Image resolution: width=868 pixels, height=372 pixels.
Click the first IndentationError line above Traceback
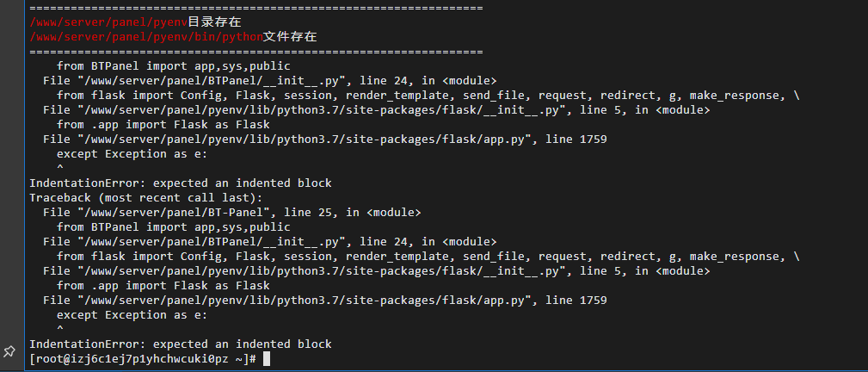(180, 183)
